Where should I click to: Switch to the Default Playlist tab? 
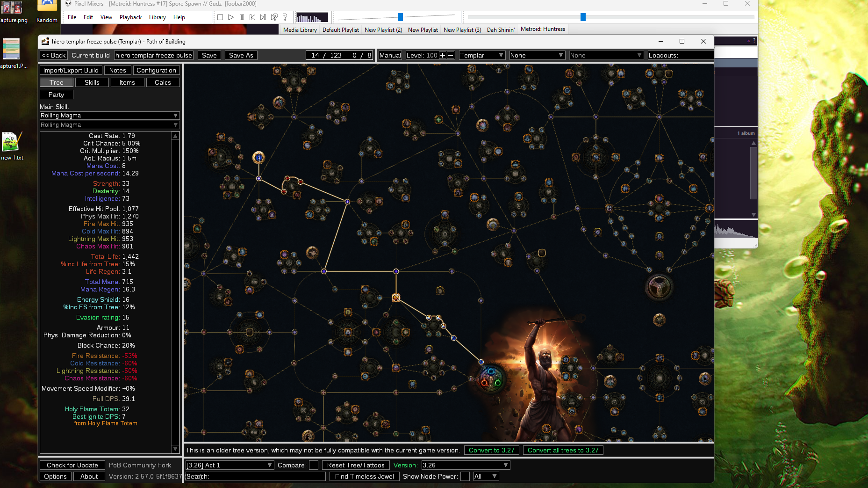pos(341,29)
